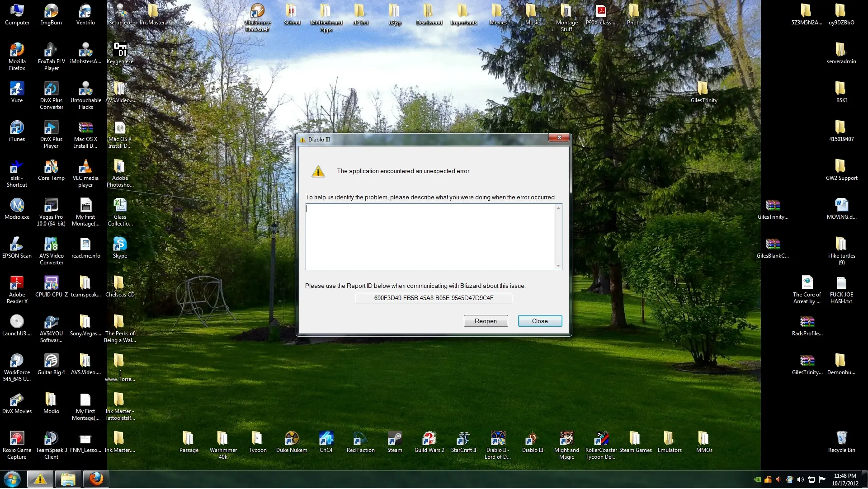868x489 pixels.
Task: Select the StarCraft II desktop icon
Action: [x=463, y=439]
